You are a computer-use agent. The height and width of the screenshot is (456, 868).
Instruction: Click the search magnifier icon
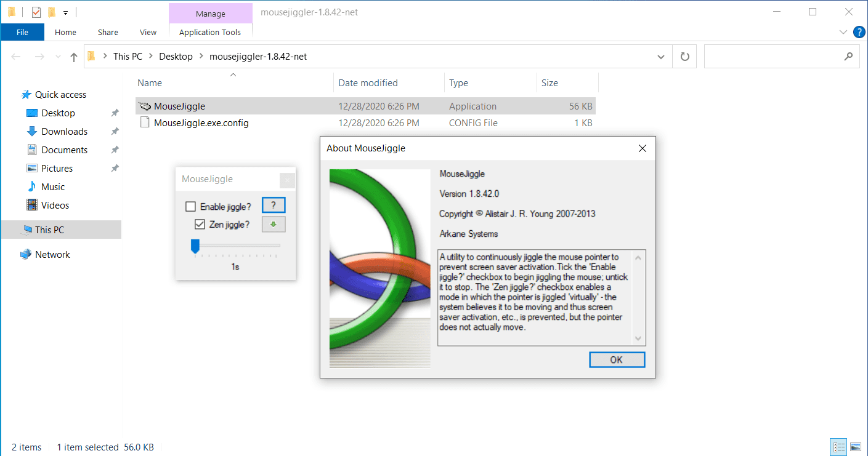[848, 57]
